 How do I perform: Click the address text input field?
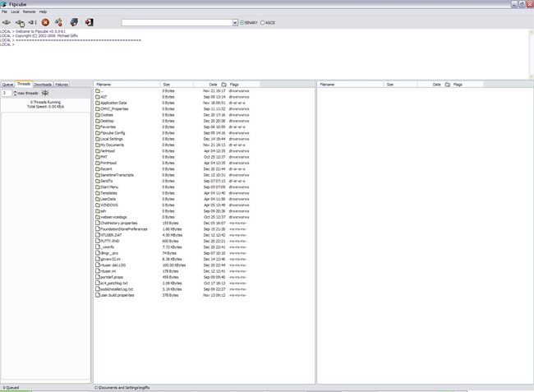click(x=177, y=22)
